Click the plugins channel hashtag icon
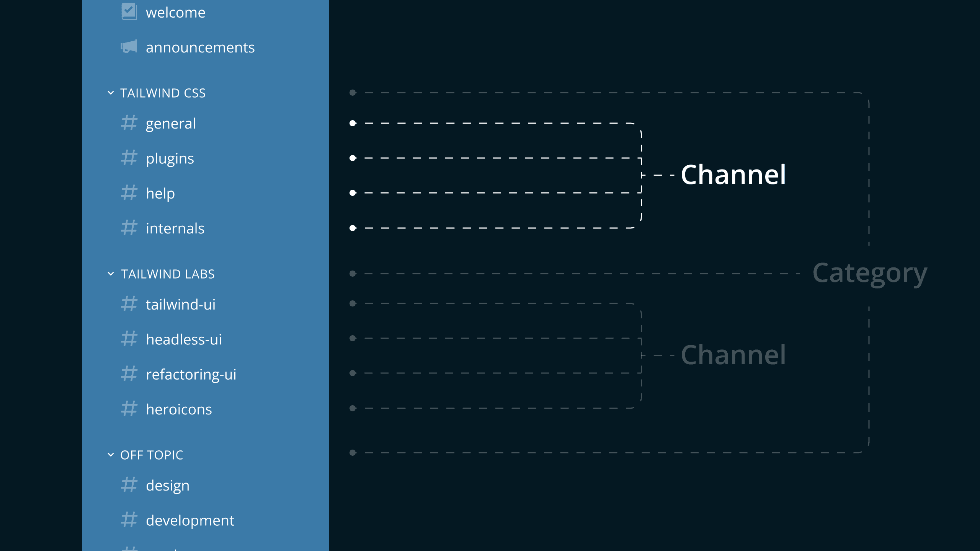 coord(129,157)
